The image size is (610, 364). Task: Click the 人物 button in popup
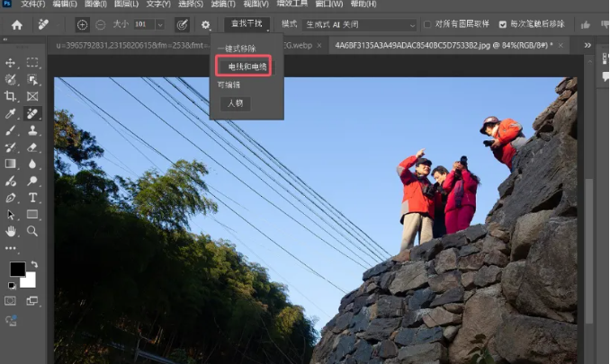click(x=235, y=103)
